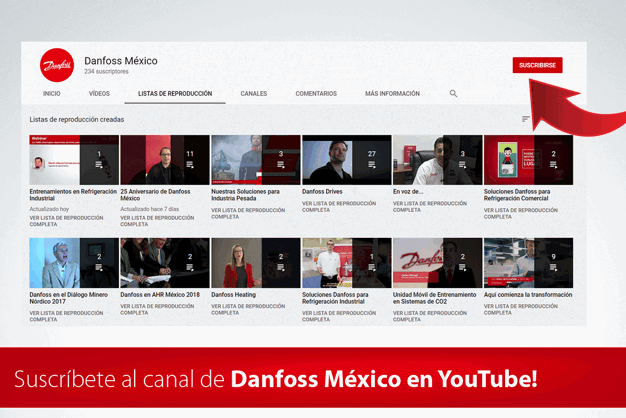Click the Listas de reproducción creadas heading
626x418 pixels.
click(77, 119)
